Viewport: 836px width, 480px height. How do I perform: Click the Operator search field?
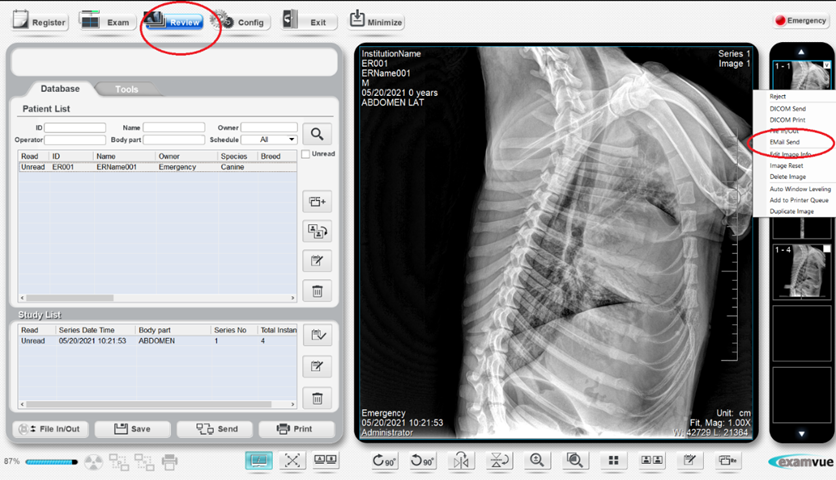75,140
